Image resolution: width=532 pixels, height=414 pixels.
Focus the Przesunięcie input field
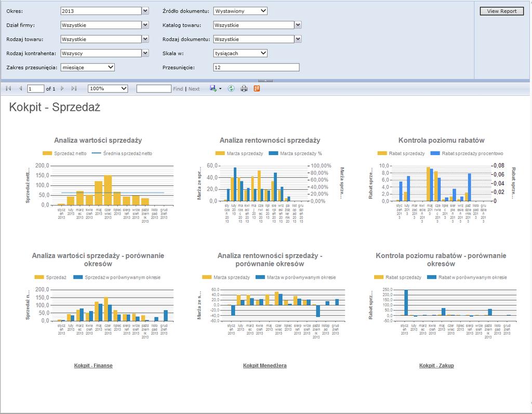[256, 67]
